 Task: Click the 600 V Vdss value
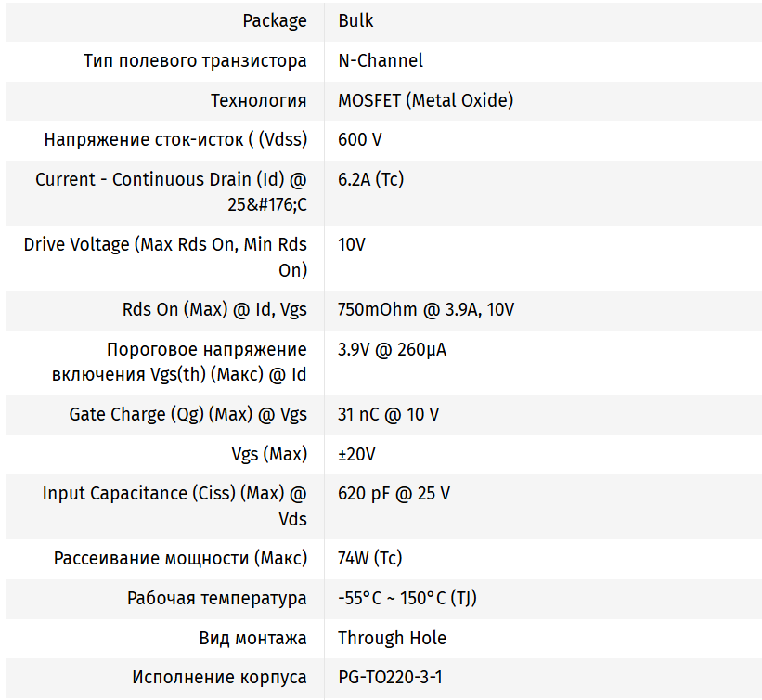359,140
